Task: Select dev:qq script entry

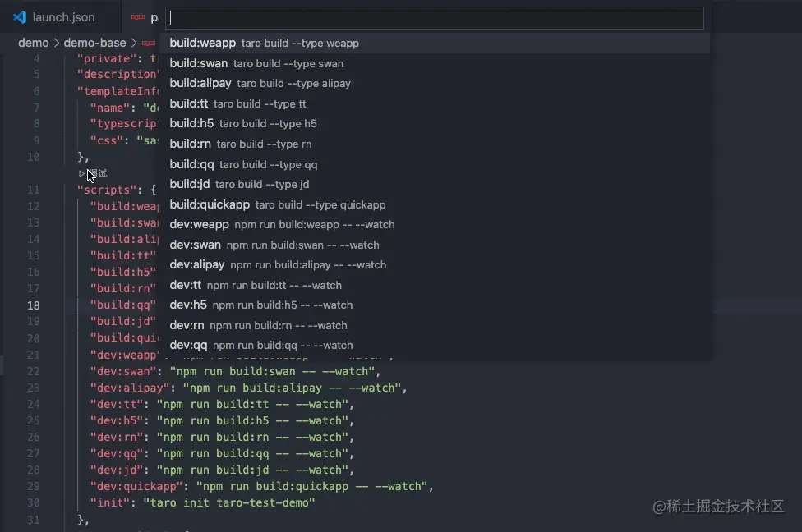Action: 436,346
